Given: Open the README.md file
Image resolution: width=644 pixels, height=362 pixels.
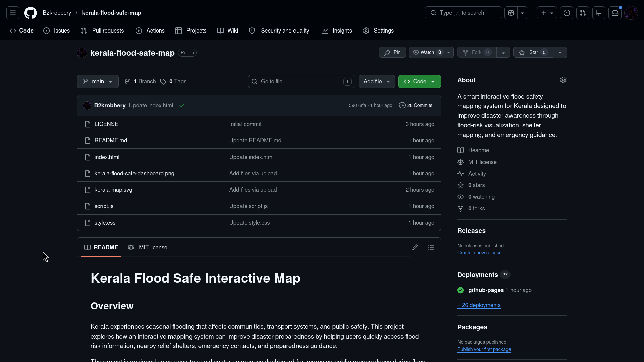Looking at the screenshot, I should click(111, 140).
